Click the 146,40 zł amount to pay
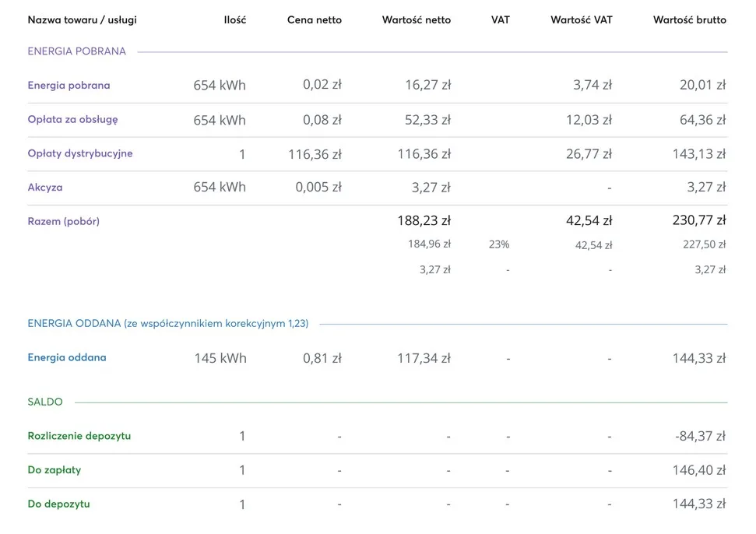756x534 pixels. (699, 470)
